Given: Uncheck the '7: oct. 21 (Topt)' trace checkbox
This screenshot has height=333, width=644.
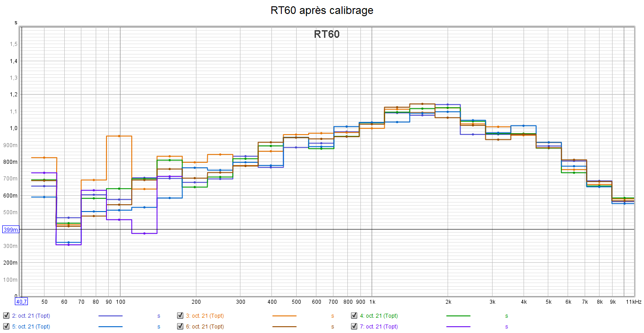Looking at the screenshot, I should [x=354, y=326].
